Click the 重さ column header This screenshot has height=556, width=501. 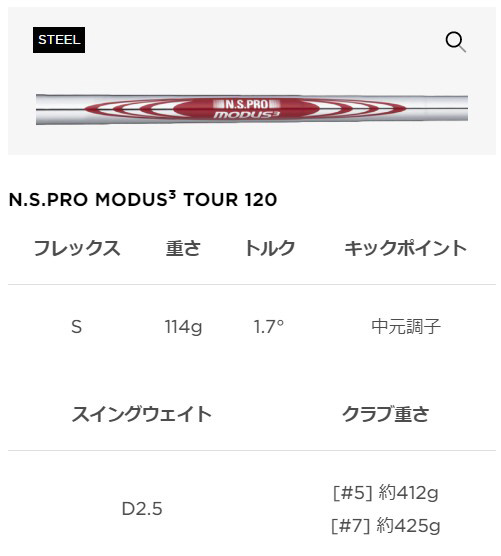pos(183,248)
